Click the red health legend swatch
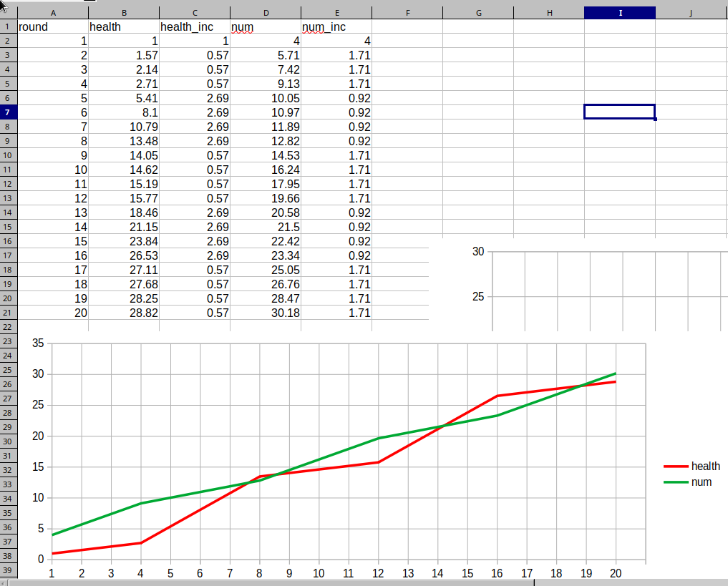 pos(676,467)
